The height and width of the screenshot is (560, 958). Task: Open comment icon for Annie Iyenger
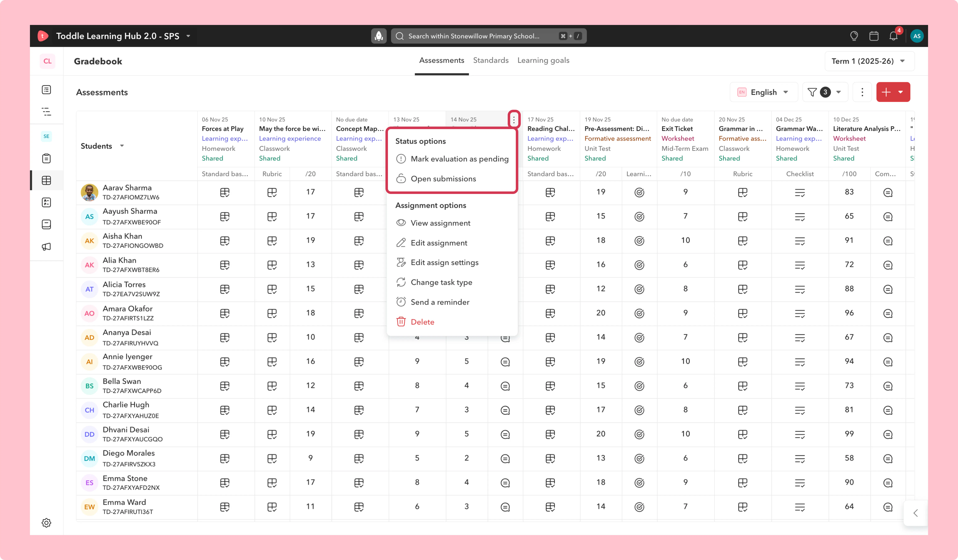505,362
